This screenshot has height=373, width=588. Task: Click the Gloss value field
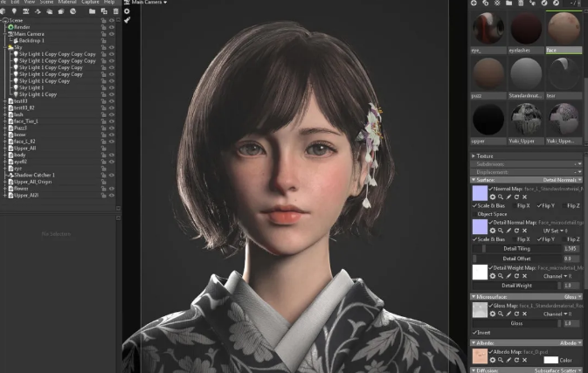point(572,323)
